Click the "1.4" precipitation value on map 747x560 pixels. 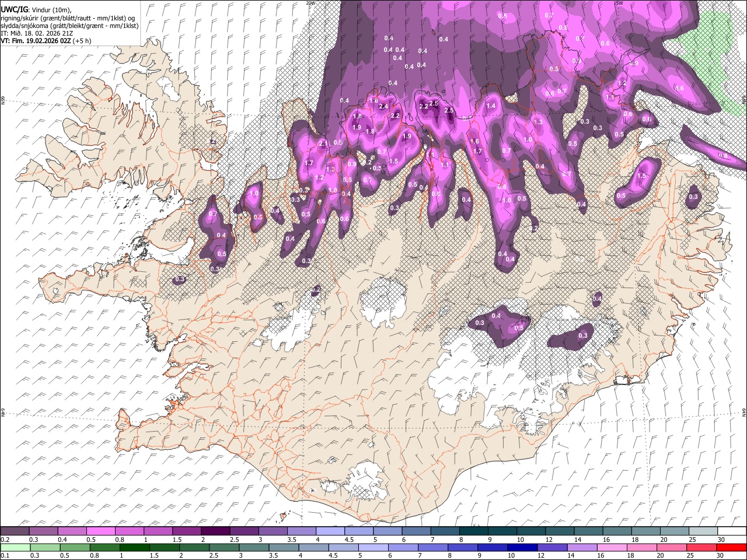(x=491, y=106)
